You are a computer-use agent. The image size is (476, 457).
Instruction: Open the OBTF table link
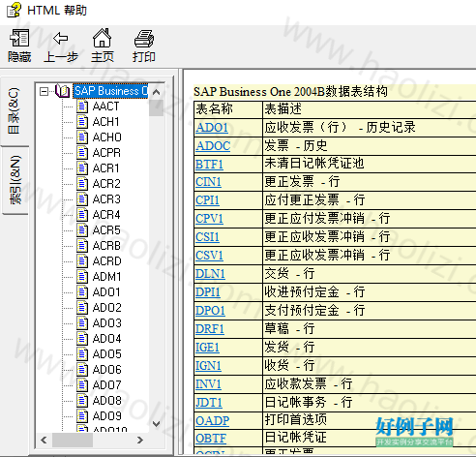(211, 438)
